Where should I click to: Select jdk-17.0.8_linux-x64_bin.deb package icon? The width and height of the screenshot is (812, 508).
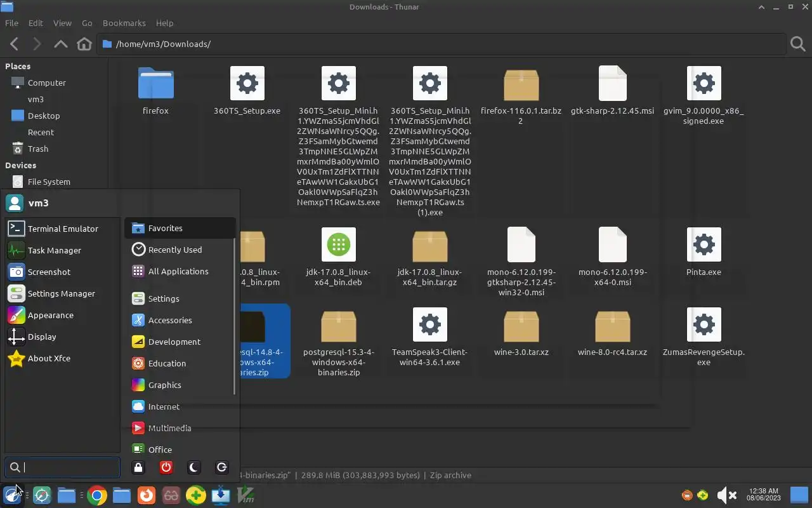coord(338,244)
